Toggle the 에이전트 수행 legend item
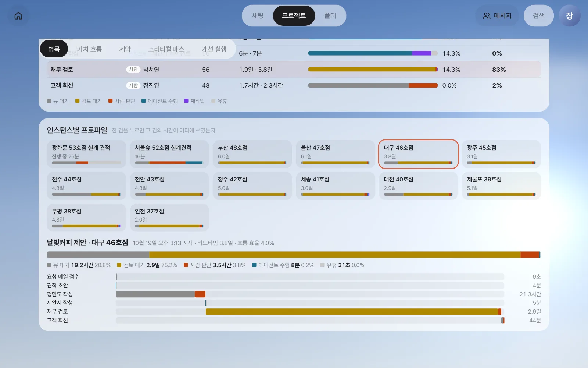 (x=159, y=101)
